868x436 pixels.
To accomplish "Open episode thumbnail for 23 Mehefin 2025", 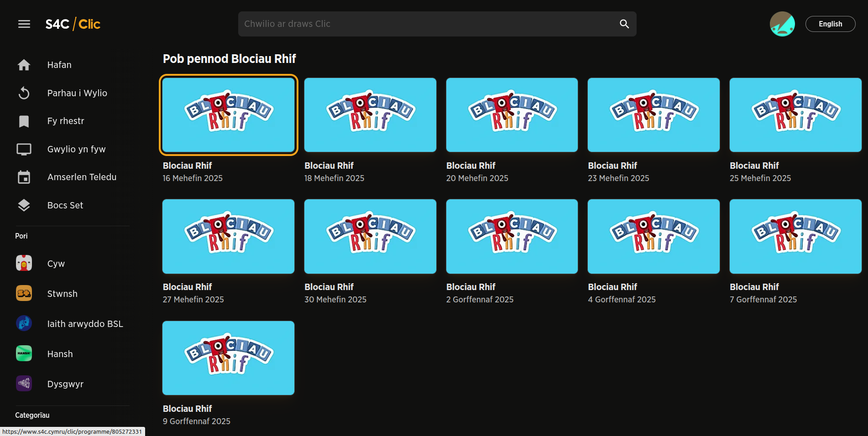I will [654, 115].
